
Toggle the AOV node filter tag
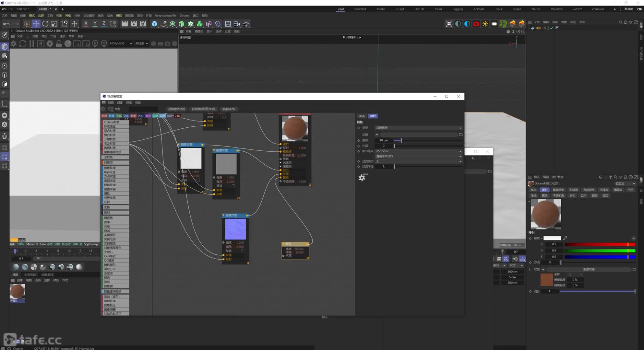click(170, 116)
